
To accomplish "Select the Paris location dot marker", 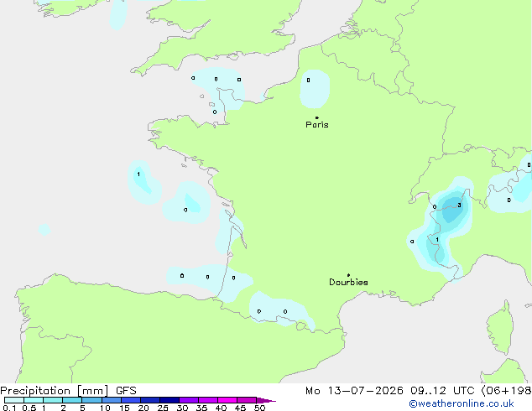I will (317, 117).
